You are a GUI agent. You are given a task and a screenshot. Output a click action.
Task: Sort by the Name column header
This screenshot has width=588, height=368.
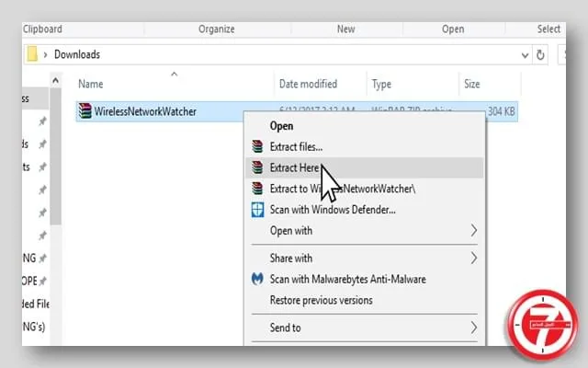tap(90, 84)
